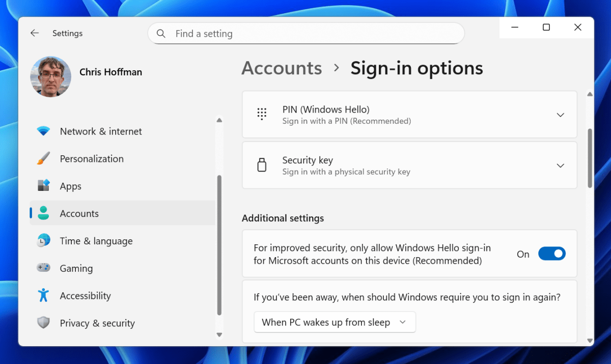The width and height of the screenshot is (611, 364).
Task: Expand the PIN (Windows Hello) section
Action: click(x=560, y=115)
